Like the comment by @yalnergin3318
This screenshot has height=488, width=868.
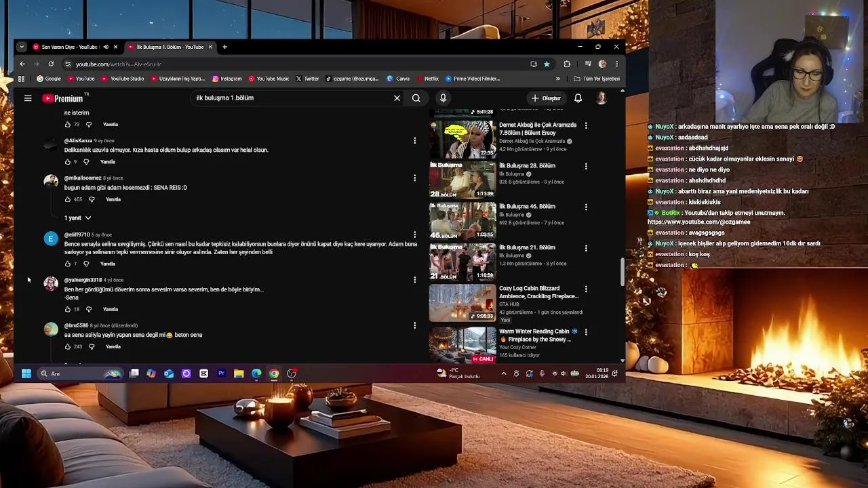pos(68,309)
